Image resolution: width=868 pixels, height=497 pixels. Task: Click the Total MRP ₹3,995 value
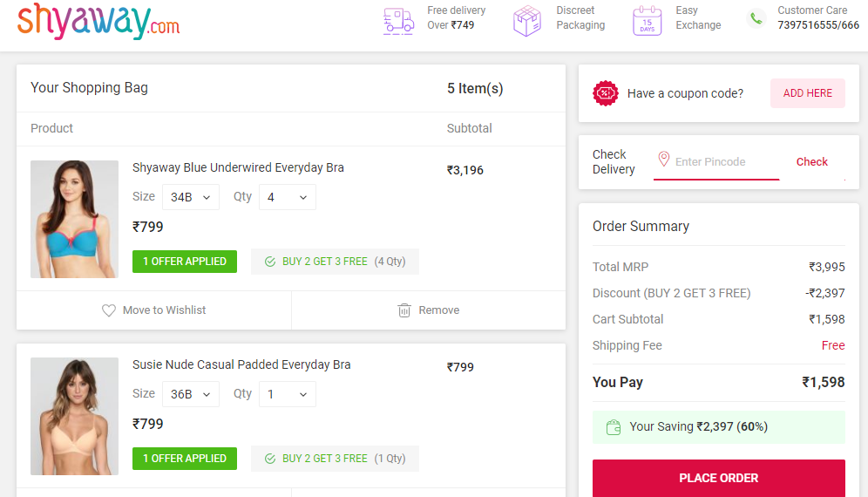tap(826, 267)
